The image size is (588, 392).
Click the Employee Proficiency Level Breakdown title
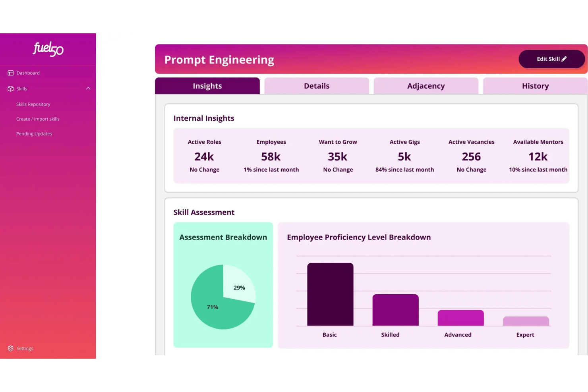pos(359,237)
